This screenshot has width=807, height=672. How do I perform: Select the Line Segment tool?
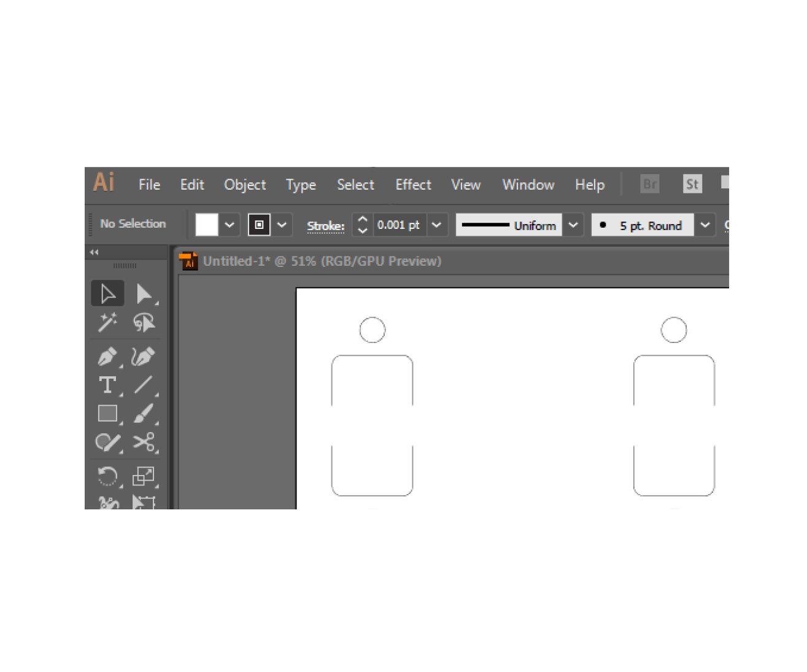point(144,385)
